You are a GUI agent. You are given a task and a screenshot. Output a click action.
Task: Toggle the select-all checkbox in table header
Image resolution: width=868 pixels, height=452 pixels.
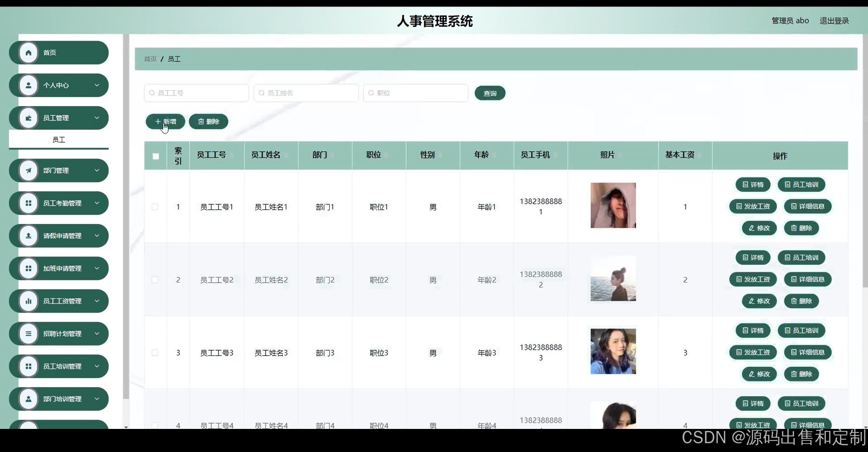[156, 156]
